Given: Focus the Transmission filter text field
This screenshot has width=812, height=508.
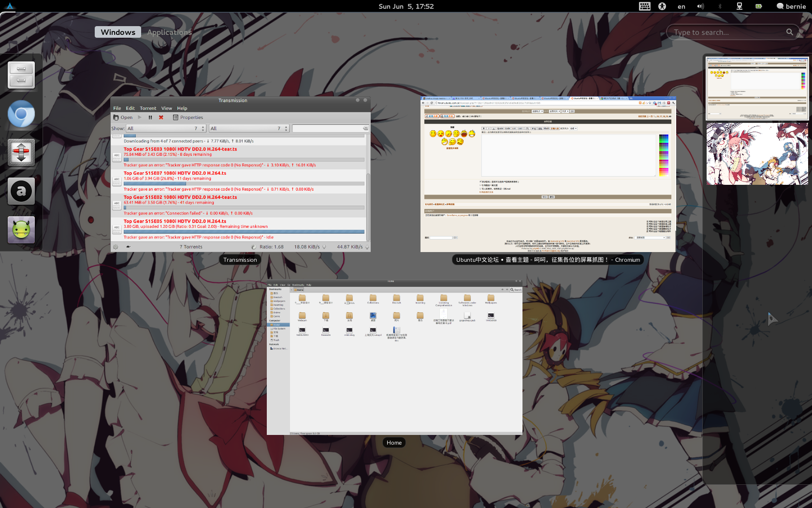Looking at the screenshot, I should [330, 128].
